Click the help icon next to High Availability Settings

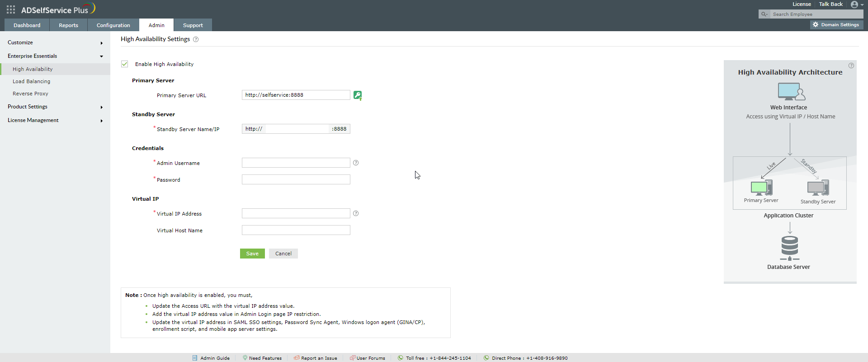(196, 39)
